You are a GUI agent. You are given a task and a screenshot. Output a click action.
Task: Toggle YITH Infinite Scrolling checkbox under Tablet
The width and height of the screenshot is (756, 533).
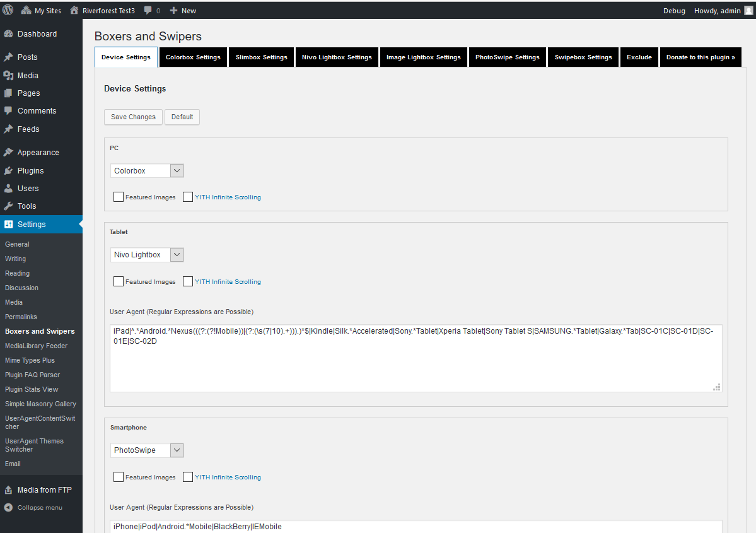click(188, 281)
